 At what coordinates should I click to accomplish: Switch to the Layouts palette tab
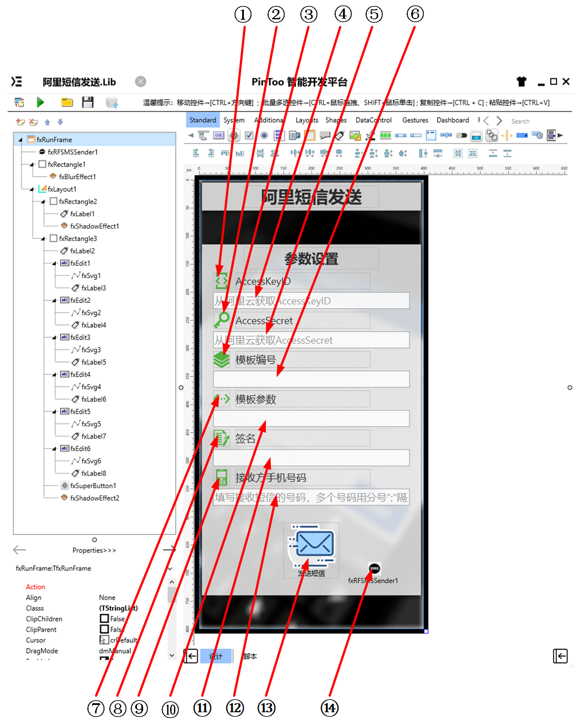coord(307,120)
